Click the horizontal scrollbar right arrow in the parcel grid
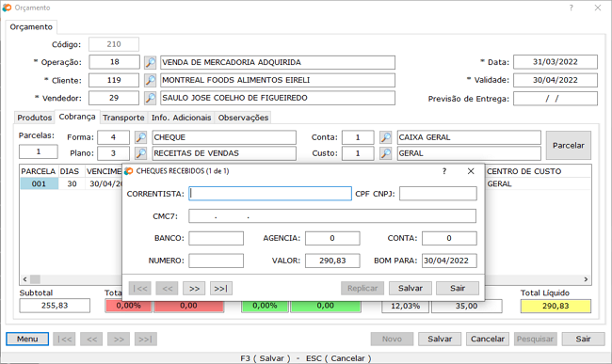The width and height of the screenshot is (612, 364). [586, 279]
